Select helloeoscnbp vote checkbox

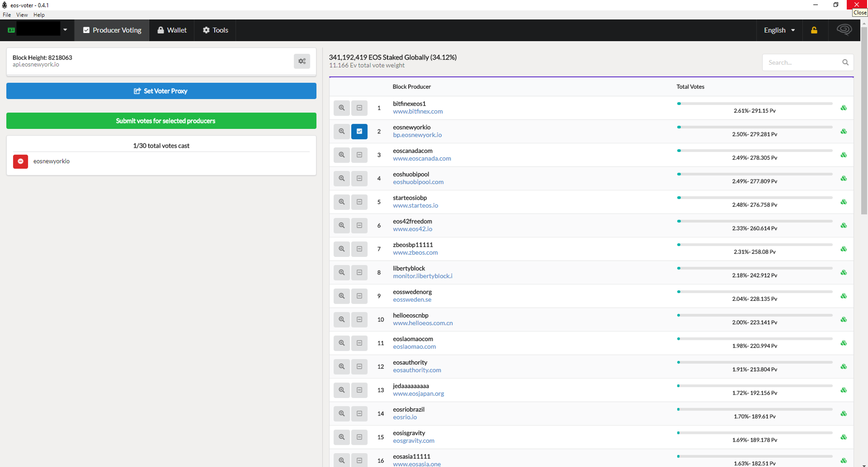click(x=359, y=319)
